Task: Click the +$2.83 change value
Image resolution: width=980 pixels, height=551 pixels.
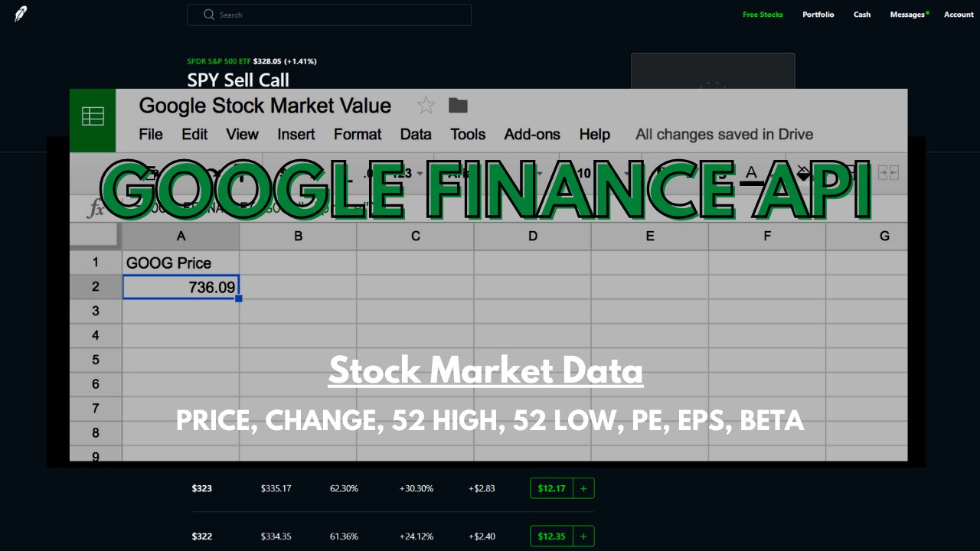Action: pyautogui.click(x=482, y=488)
